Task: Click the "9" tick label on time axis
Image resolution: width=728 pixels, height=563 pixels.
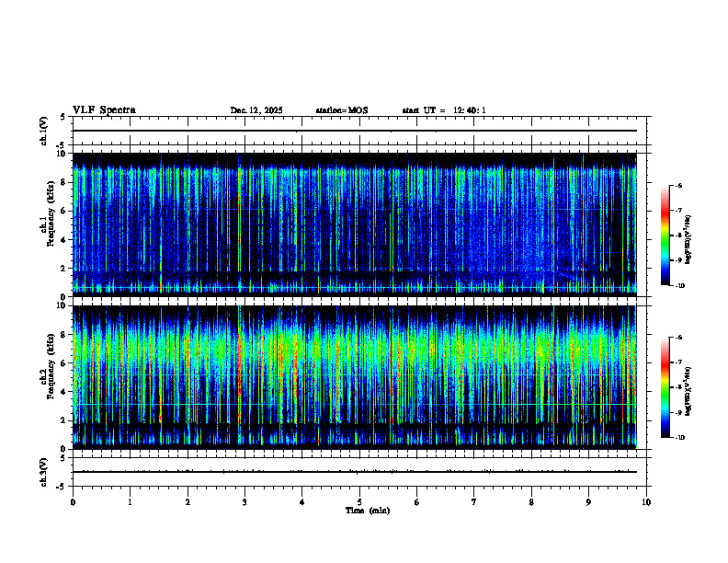Action: coord(588,502)
